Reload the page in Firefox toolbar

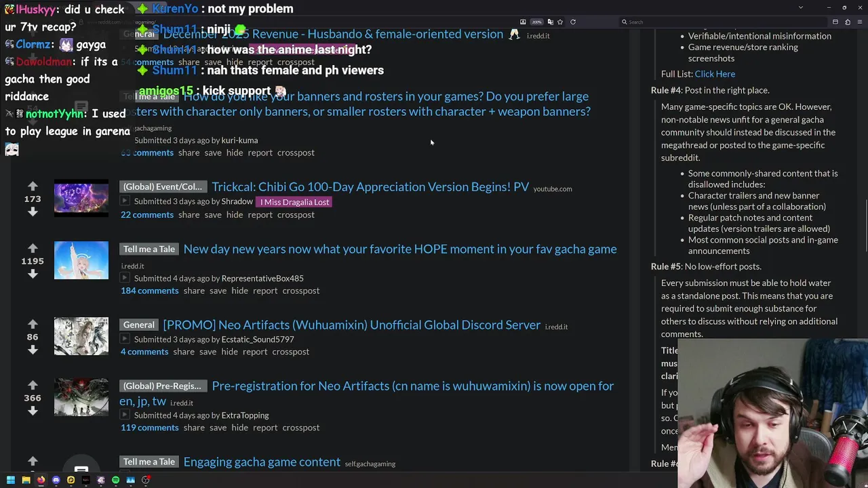coord(573,22)
